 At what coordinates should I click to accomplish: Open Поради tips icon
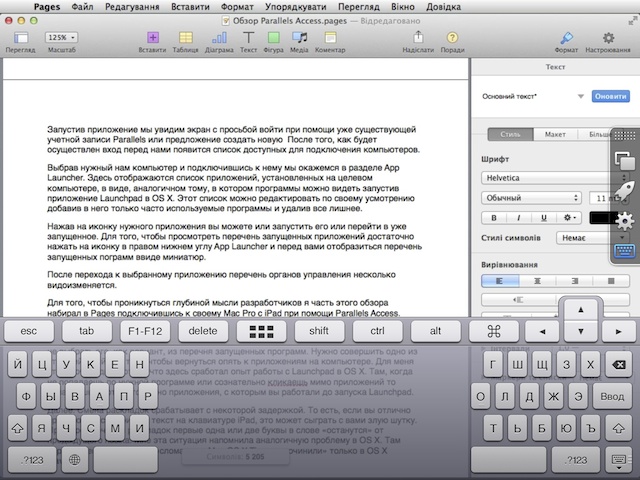click(x=452, y=38)
